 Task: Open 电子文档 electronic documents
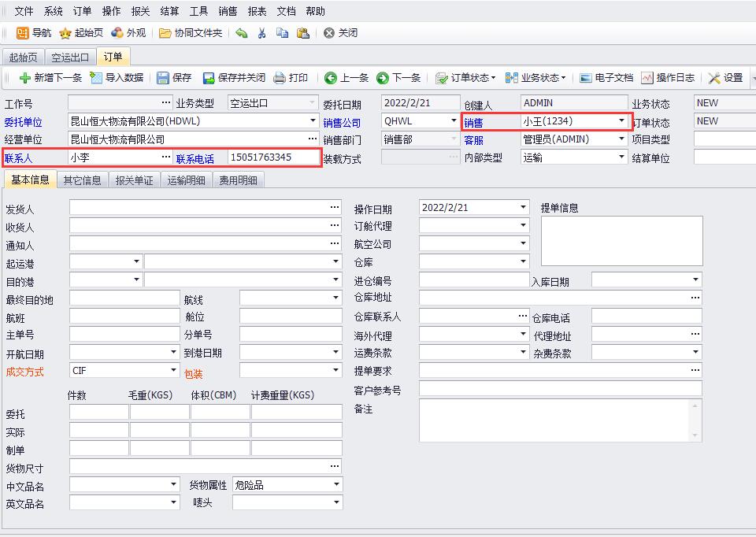pyautogui.click(x=606, y=78)
